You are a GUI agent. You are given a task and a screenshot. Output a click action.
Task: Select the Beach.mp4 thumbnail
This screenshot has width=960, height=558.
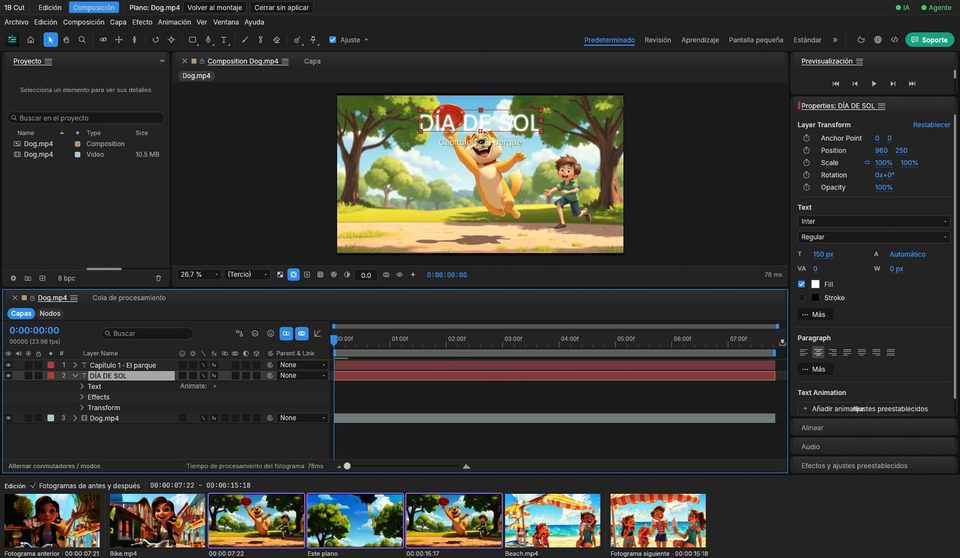(x=552, y=521)
